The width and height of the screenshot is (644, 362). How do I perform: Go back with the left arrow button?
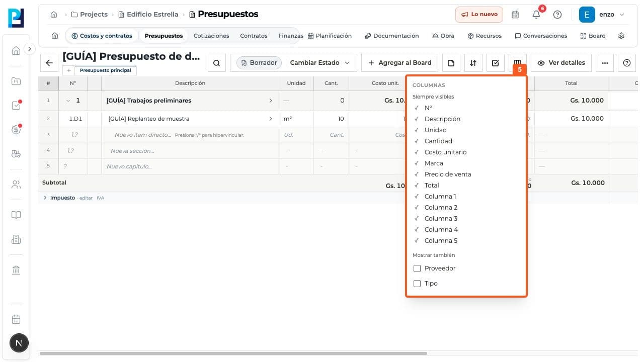coord(49,63)
